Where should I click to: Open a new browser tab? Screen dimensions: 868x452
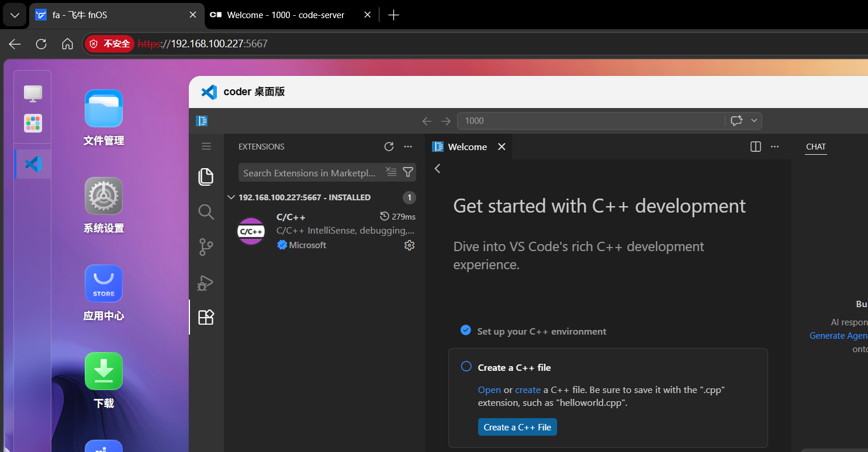point(393,15)
